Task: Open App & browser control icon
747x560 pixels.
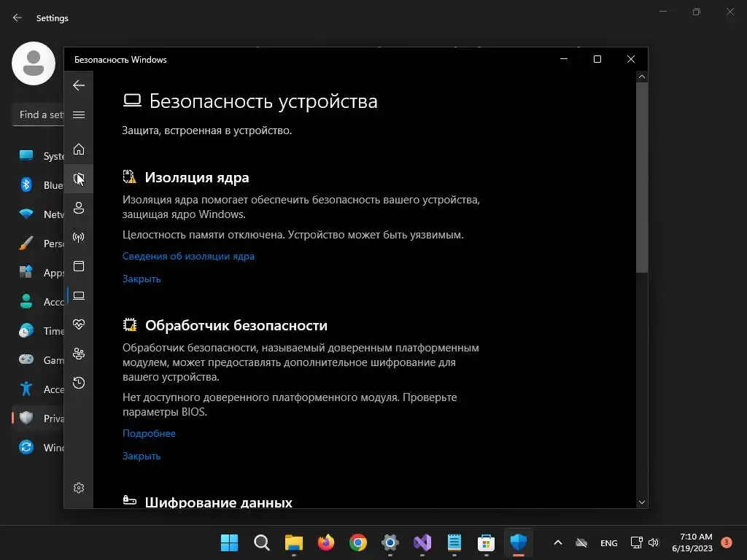Action: click(x=79, y=266)
